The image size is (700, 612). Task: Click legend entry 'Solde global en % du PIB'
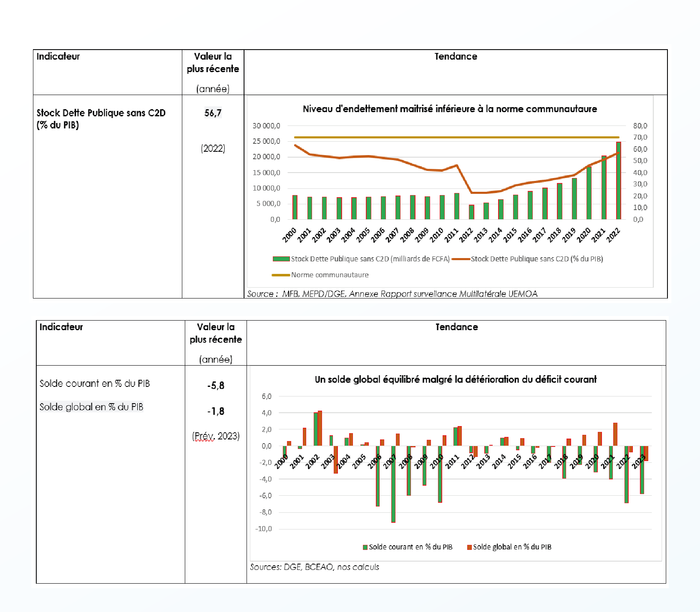coord(509,547)
